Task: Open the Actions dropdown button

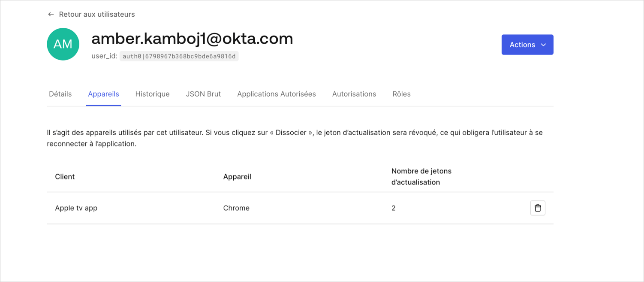Action: click(527, 45)
